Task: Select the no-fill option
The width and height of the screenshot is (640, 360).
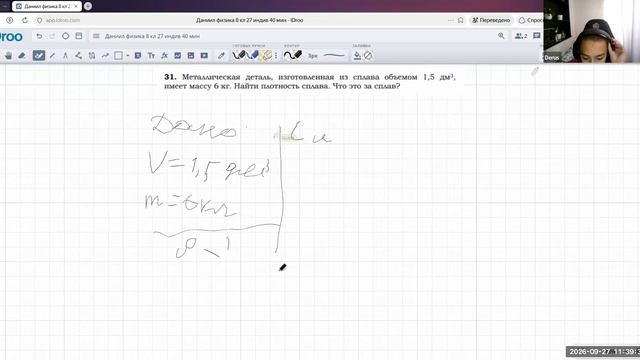Action: (x=368, y=56)
